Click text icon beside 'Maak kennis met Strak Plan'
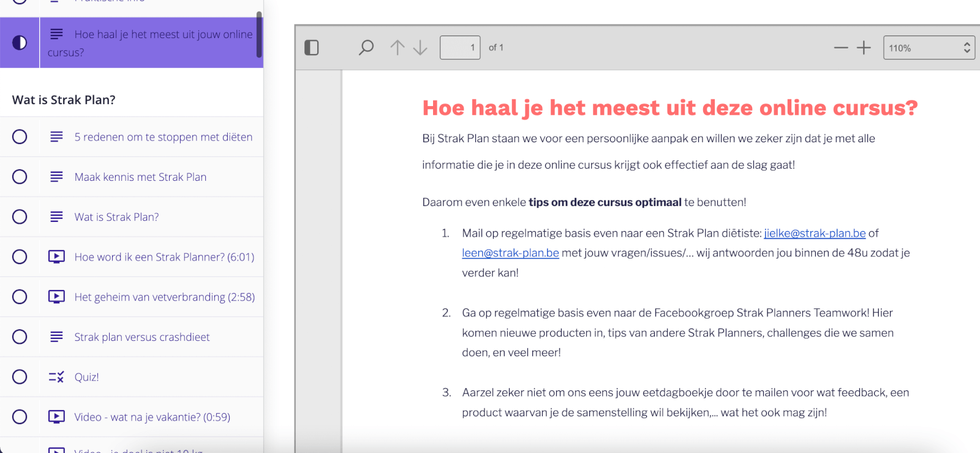 point(56,177)
